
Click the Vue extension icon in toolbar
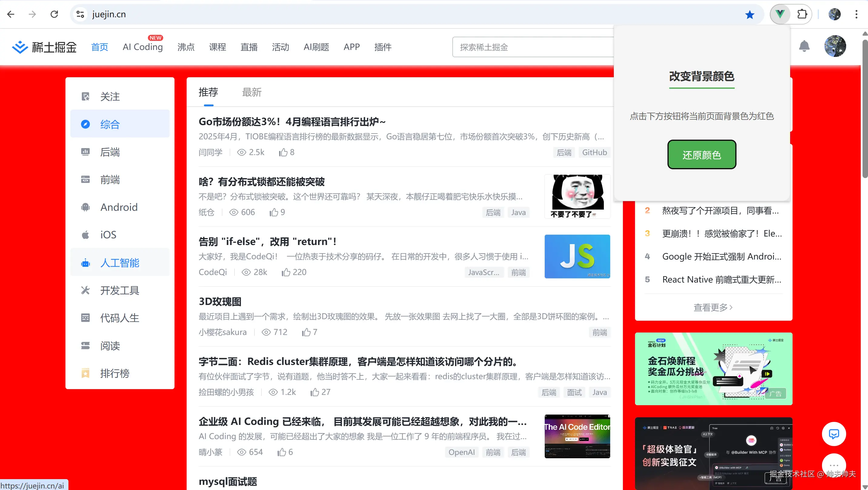click(x=780, y=14)
